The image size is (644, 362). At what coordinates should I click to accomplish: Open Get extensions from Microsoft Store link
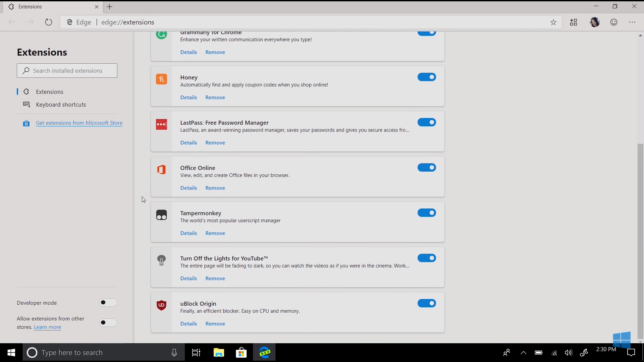(79, 123)
